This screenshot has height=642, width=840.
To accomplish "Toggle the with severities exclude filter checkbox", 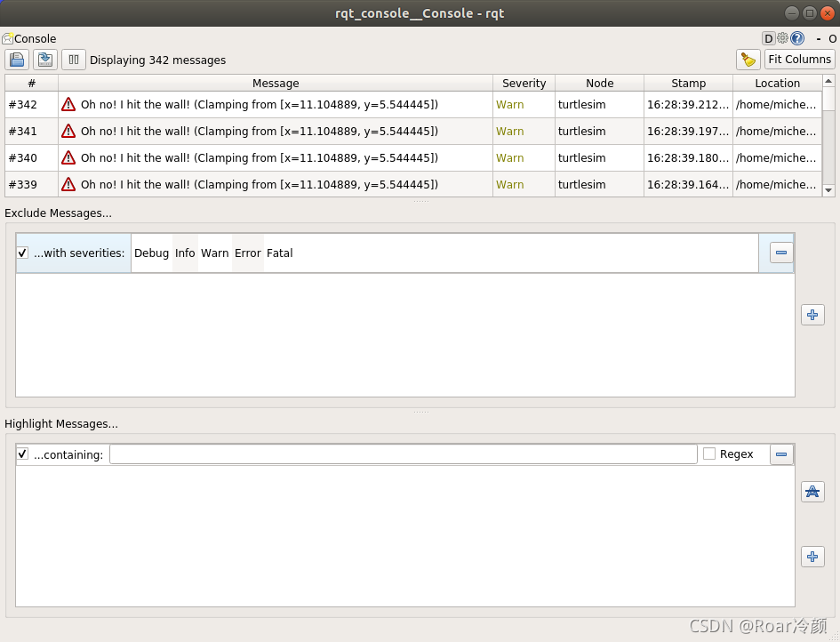I will pyautogui.click(x=22, y=253).
